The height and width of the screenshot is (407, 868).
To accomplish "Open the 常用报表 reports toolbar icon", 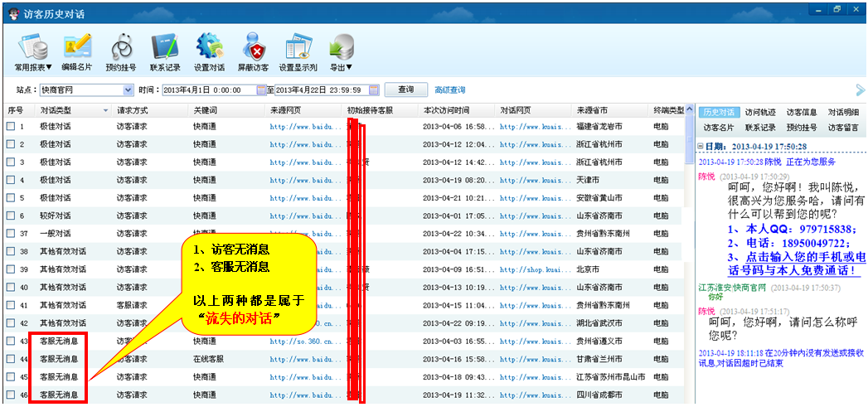I will pos(32,46).
